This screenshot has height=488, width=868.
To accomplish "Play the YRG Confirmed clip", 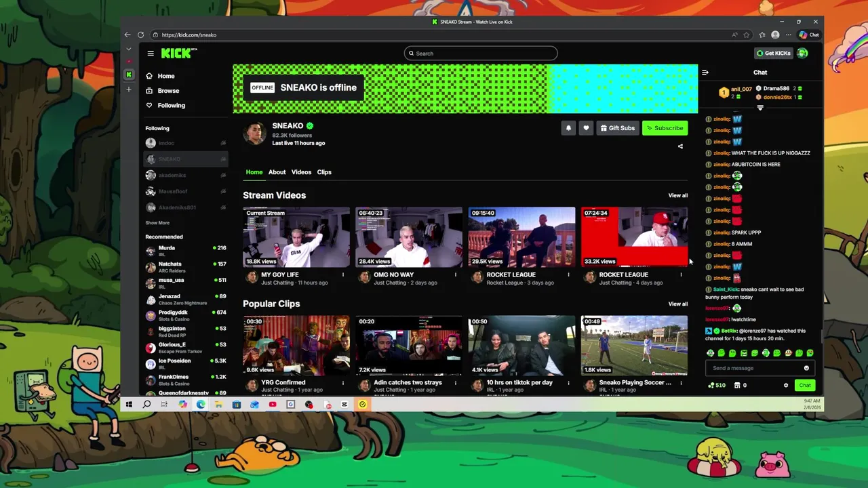I will point(296,346).
